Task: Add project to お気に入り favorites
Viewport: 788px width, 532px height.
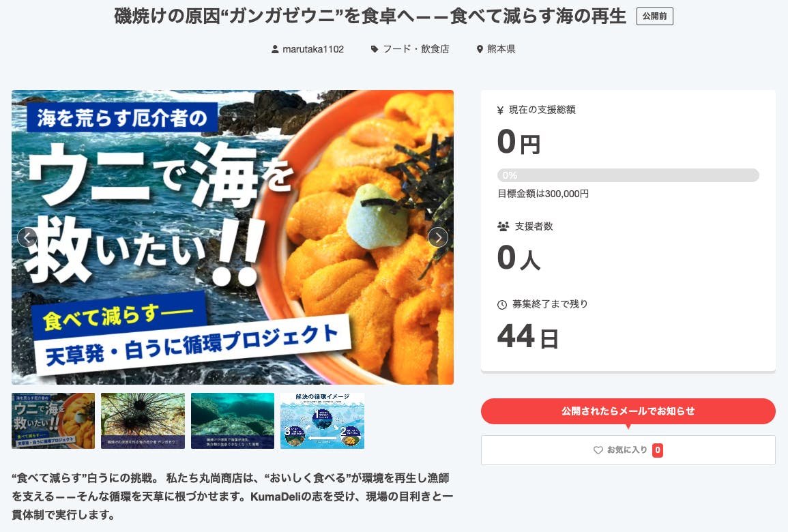Action: pyautogui.click(x=628, y=450)
